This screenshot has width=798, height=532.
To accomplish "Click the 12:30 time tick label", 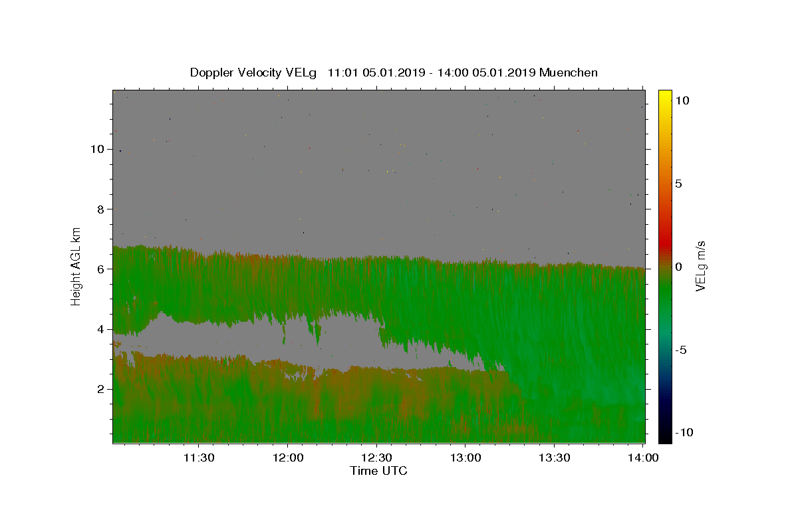I will point(376,458).
